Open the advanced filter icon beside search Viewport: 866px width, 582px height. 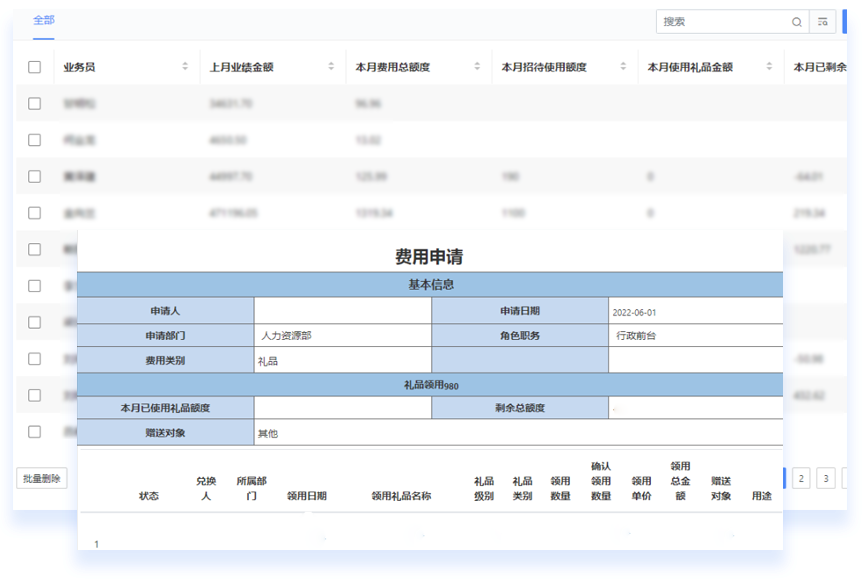823,21
